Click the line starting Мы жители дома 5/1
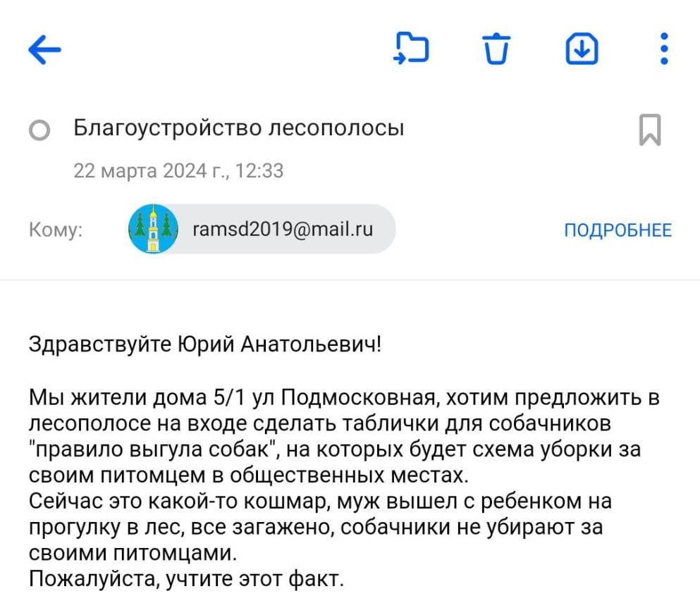Image resolution: width=700 pixels, height=610 pixels. click(x=344, y=399)
